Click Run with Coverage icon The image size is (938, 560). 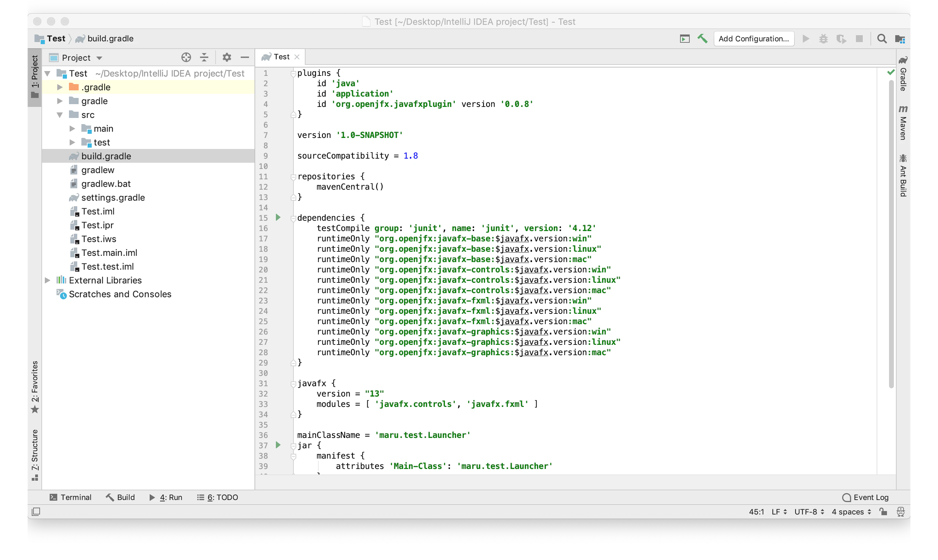pos(841,39)
